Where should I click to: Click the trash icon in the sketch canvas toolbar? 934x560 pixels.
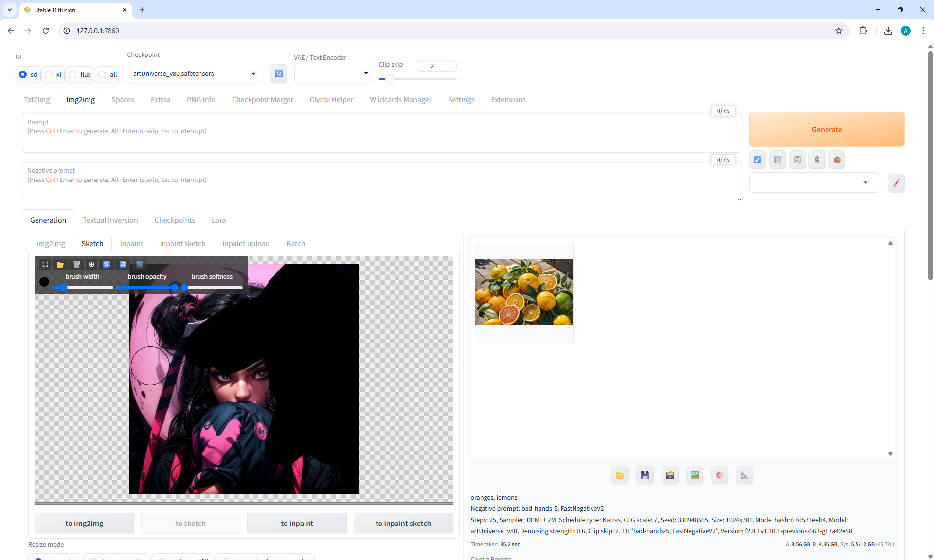click(x=76, y=264)
